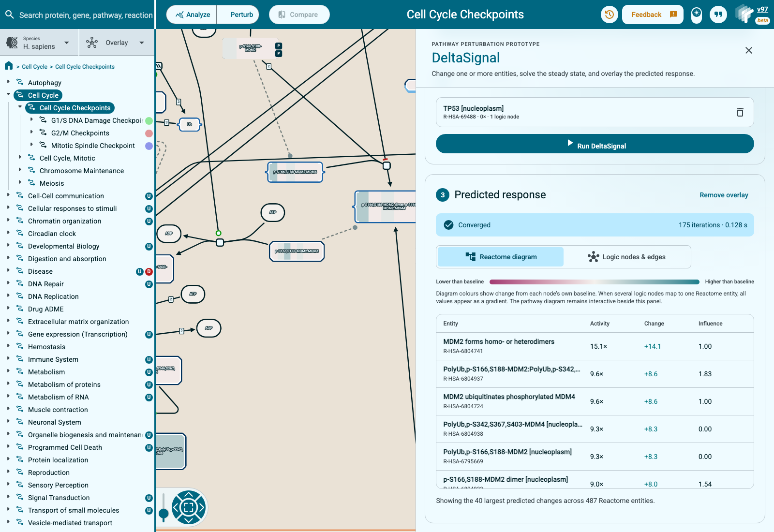Delete the TP53 nucleoplasm entry with trash icon

coord(740,112)
